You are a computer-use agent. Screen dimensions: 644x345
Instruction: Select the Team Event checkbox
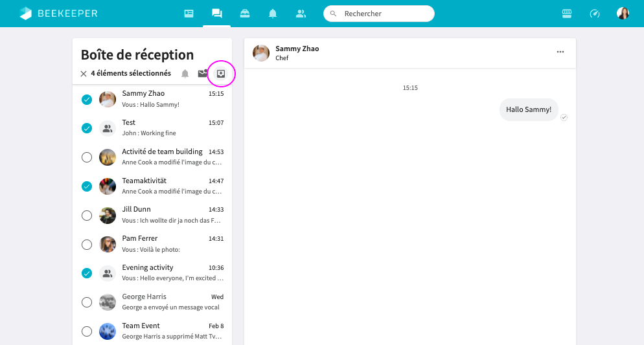[x=87, y=331]
